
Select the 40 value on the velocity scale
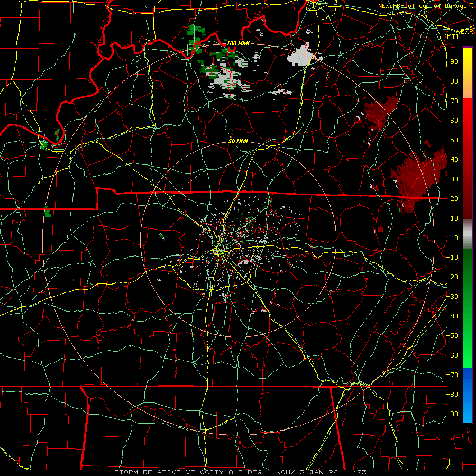coord(454,159)
